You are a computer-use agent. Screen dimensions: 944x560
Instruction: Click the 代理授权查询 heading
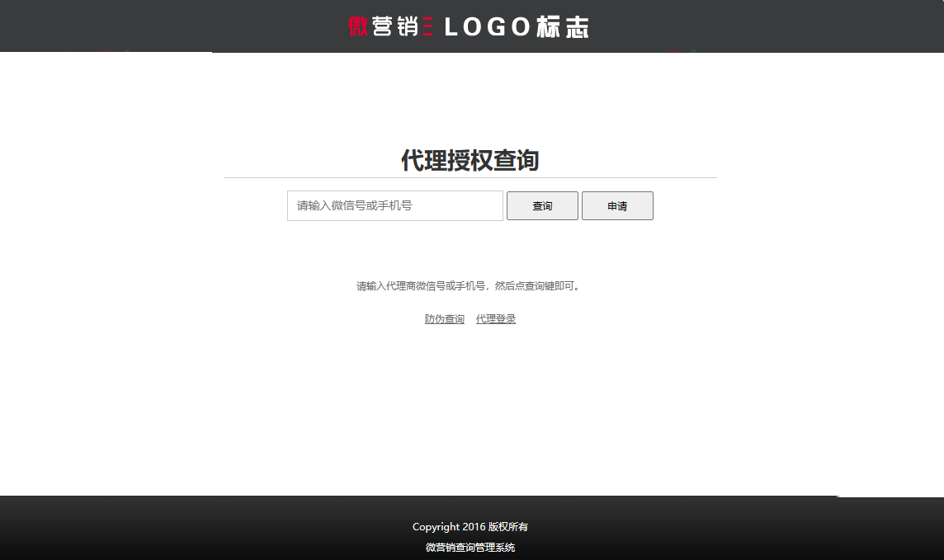470,161
